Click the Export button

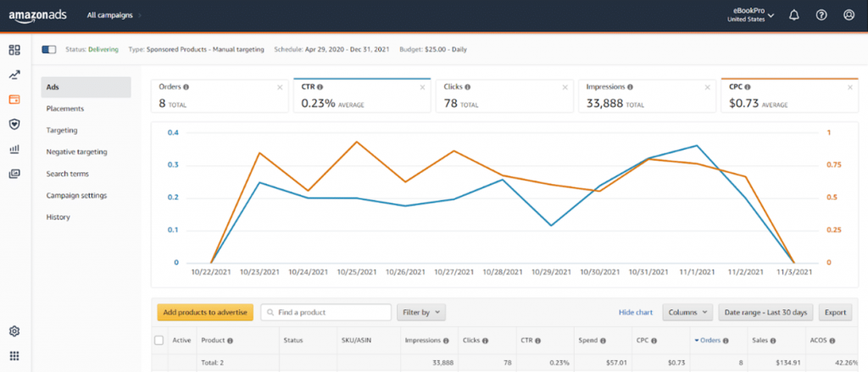coord(835,312)
